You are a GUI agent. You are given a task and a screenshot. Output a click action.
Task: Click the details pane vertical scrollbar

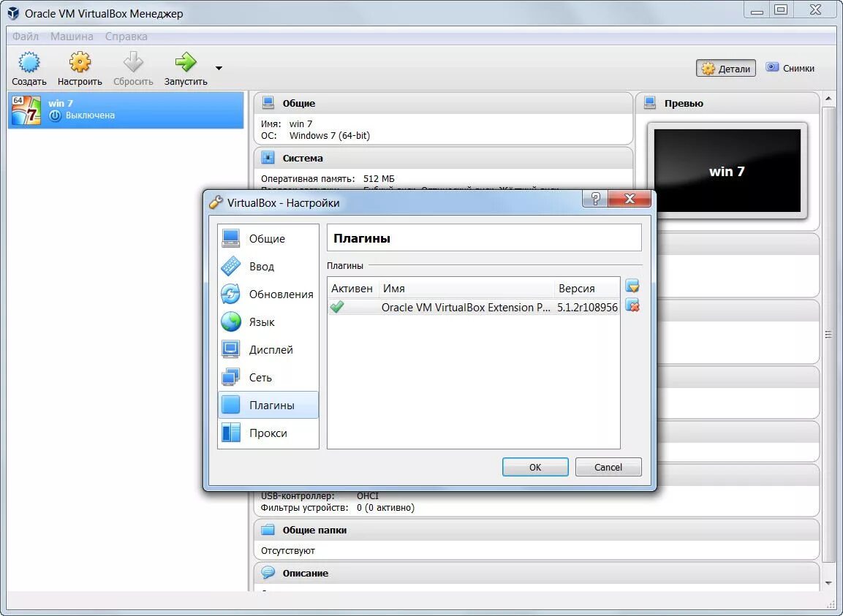coord(828,335)
